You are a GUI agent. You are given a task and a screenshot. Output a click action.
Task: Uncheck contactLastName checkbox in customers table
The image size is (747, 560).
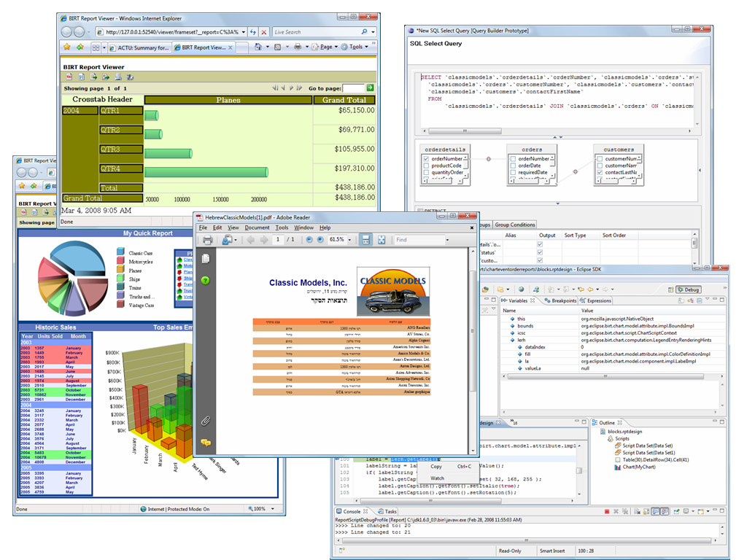click(600, 173)
